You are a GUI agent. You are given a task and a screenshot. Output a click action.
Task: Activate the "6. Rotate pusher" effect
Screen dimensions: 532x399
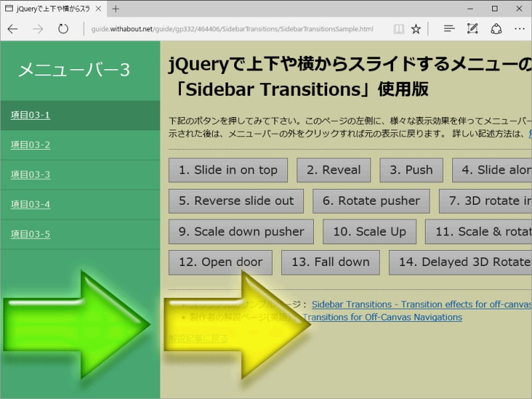coord(371,201)
